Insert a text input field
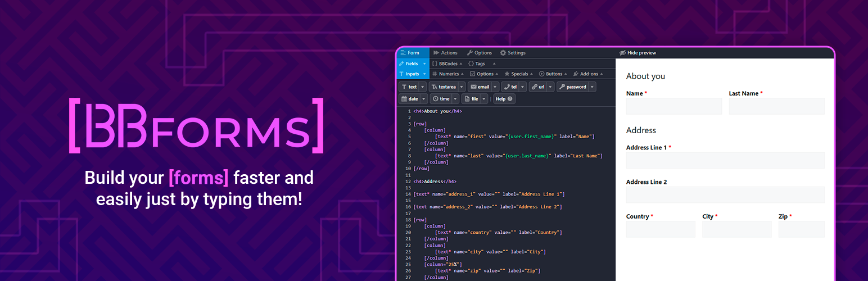 pos(409,87)
